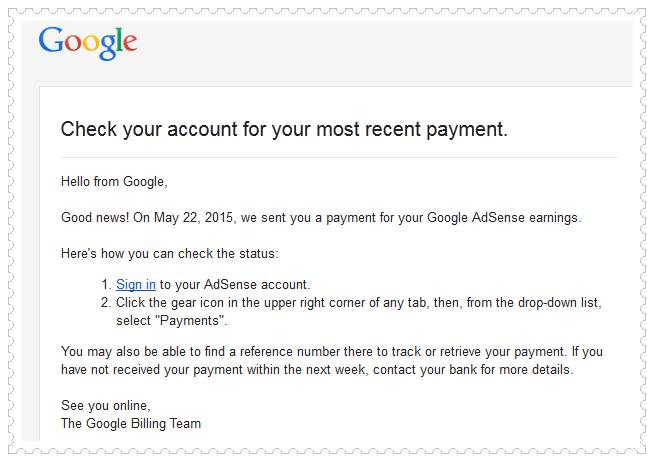
Task: Click the 'Check your account' email heading
Action: [x=284, y=129]
